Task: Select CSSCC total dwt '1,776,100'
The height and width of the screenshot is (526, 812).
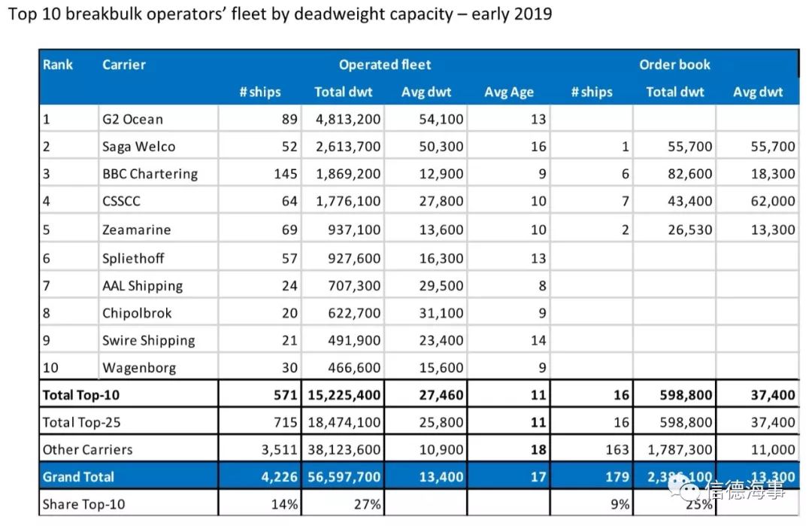Action: click(348, 201)
